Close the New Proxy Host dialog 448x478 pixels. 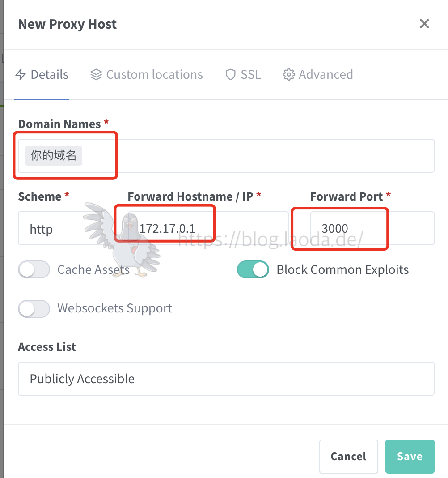(424, 24)
